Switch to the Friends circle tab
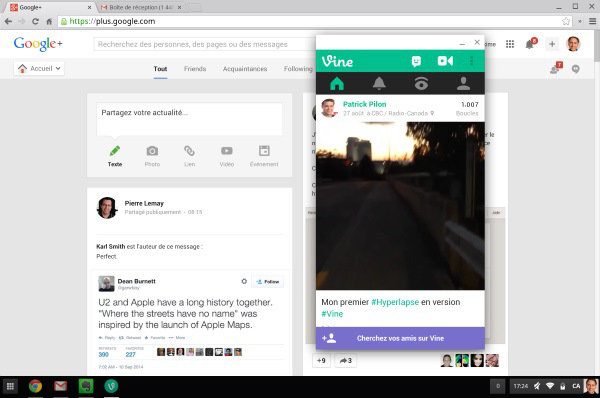The height and width of the screenshot is (398, 600). (x=195, y=69)
